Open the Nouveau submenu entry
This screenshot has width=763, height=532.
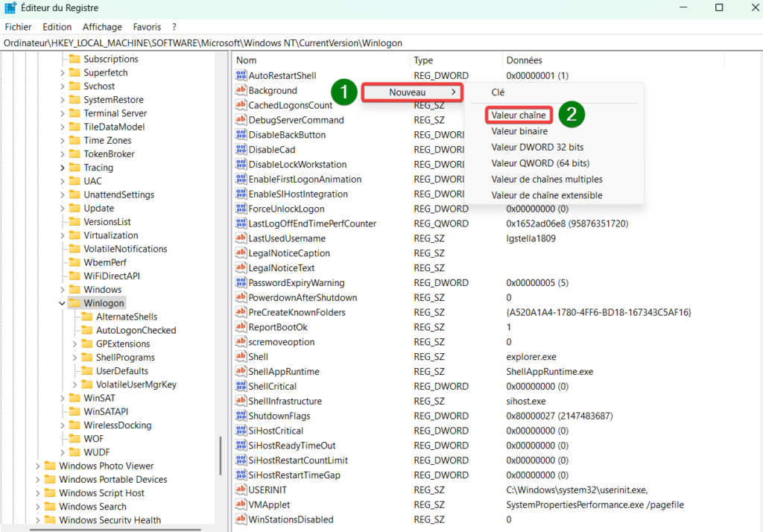(x=411, y=92)
